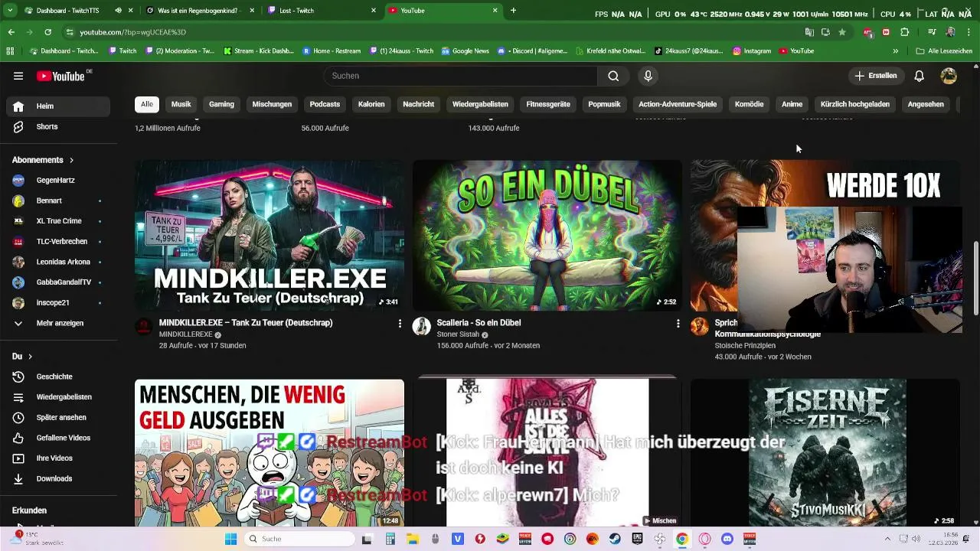Image resolution: width=980 pixels, height=551 pixels.
Task: Open the MINDKILLEREXE channel avatar
Action: (x=143, y=327)
